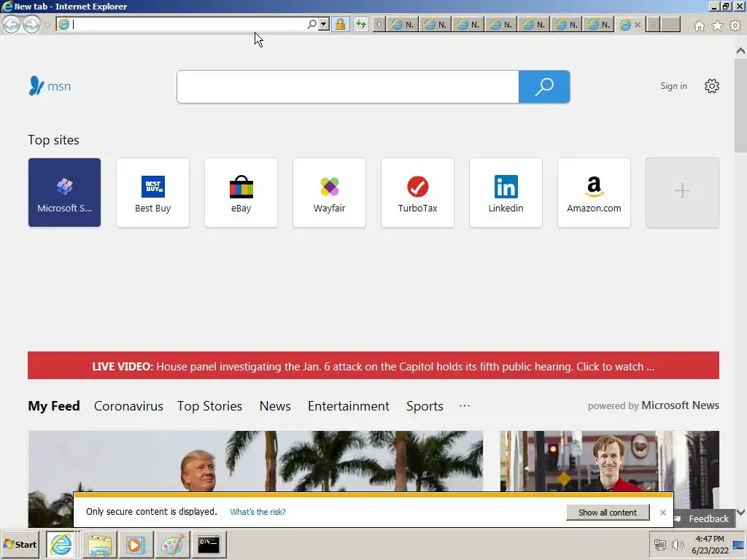Open Favorites star icon

[x=717, y=26]
